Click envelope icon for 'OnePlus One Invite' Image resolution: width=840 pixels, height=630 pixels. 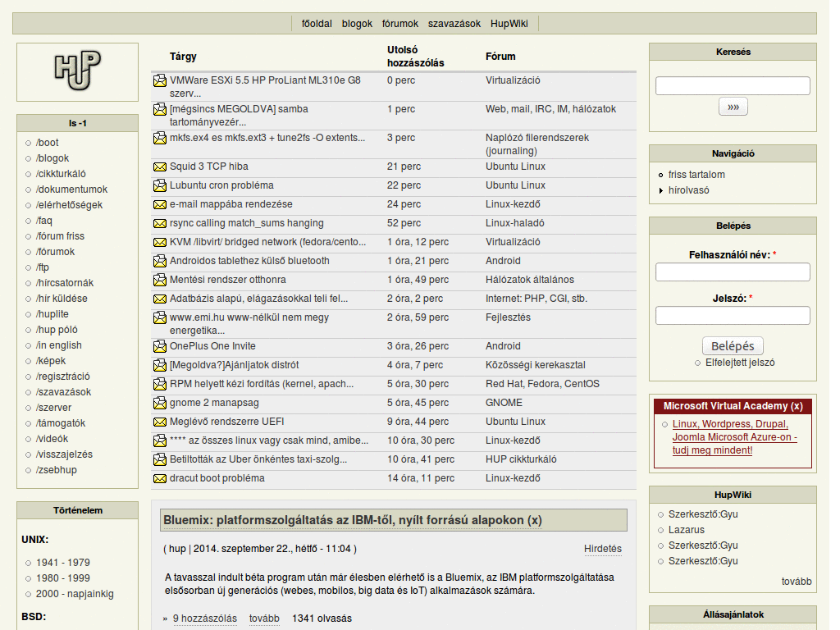(159, 346)
